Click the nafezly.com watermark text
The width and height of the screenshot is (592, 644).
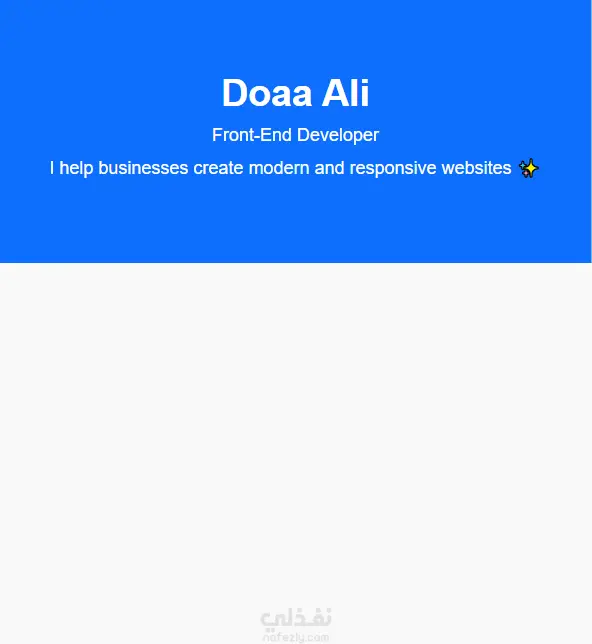tap(296, 637)
